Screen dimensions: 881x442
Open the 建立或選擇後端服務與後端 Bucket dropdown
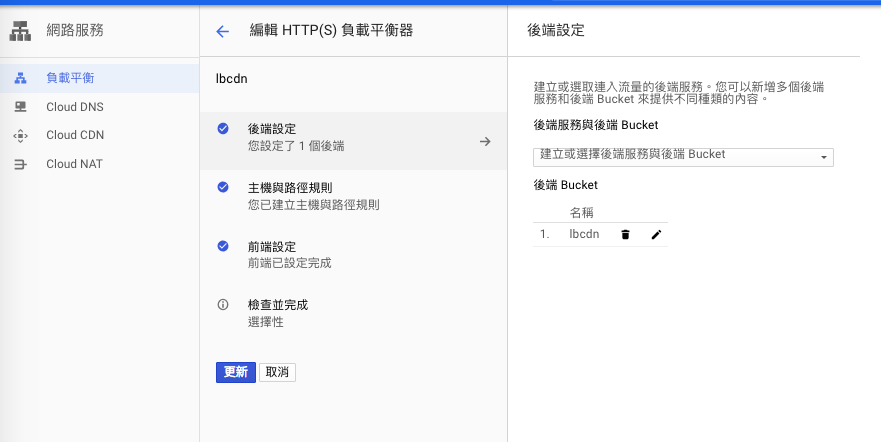click(683, 157)
